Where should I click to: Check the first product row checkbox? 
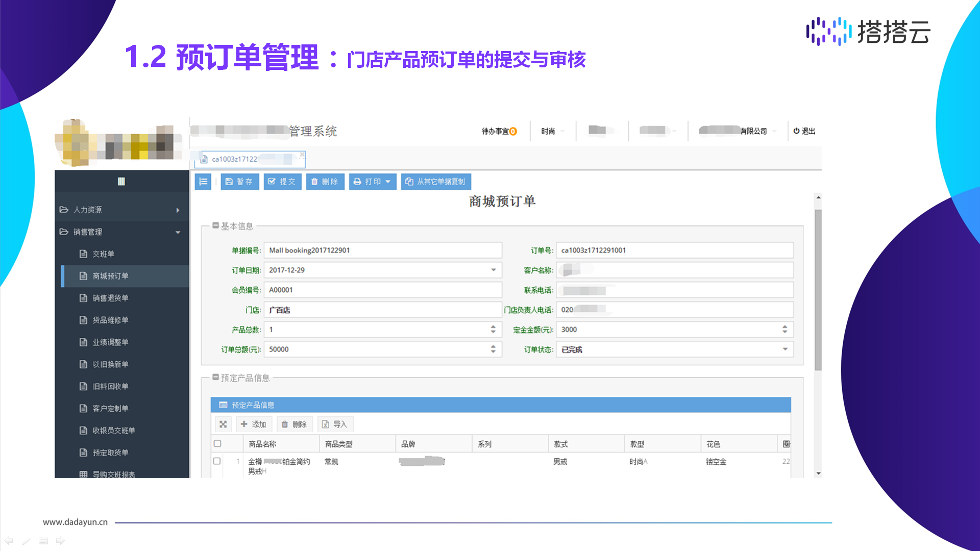pyautogui.click(x=217, y=461)
